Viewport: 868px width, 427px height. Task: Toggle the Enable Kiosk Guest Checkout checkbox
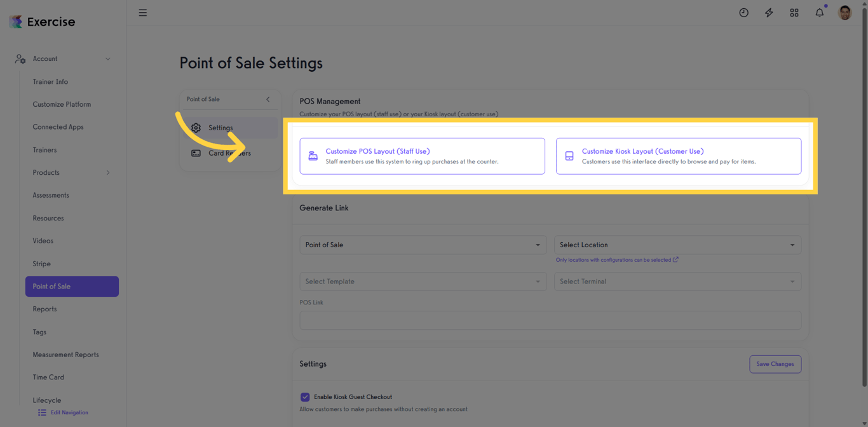(x=305, y=397)
